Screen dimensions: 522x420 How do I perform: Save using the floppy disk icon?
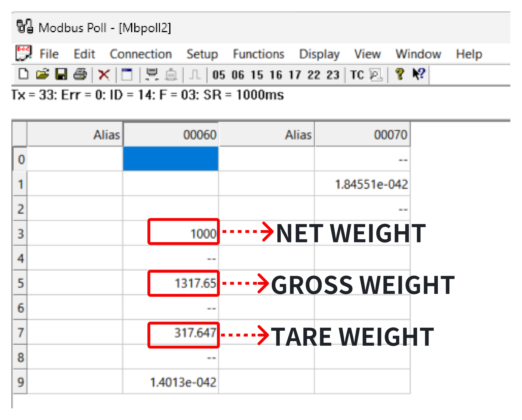(61, 74)
